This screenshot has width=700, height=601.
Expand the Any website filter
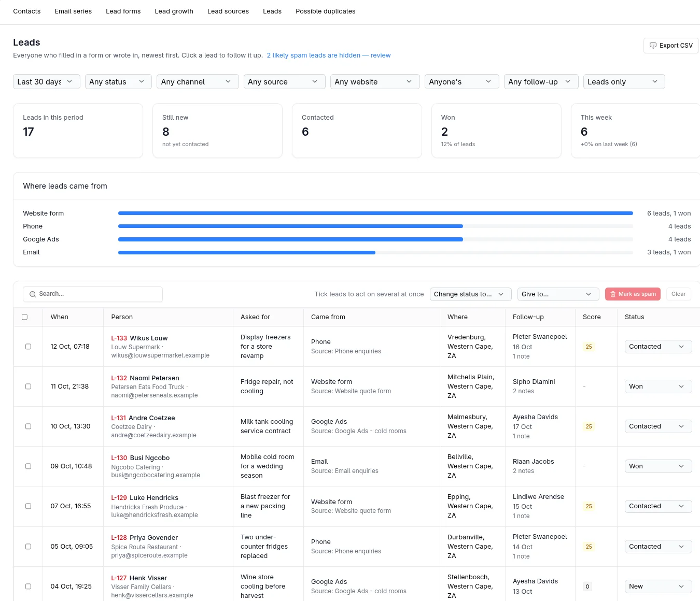[375, 82]
